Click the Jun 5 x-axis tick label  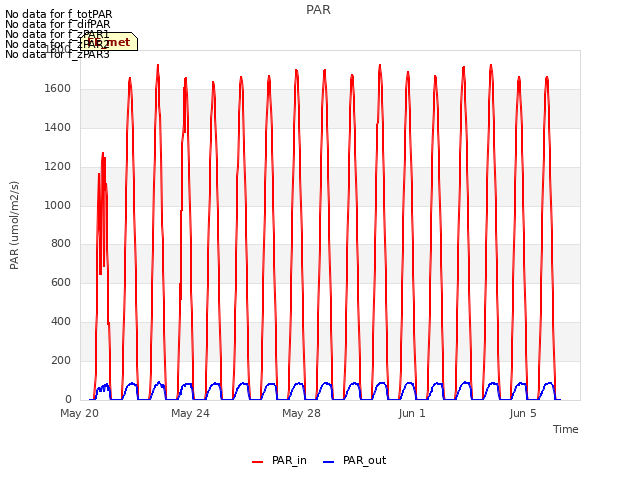(x=523, y=413)
